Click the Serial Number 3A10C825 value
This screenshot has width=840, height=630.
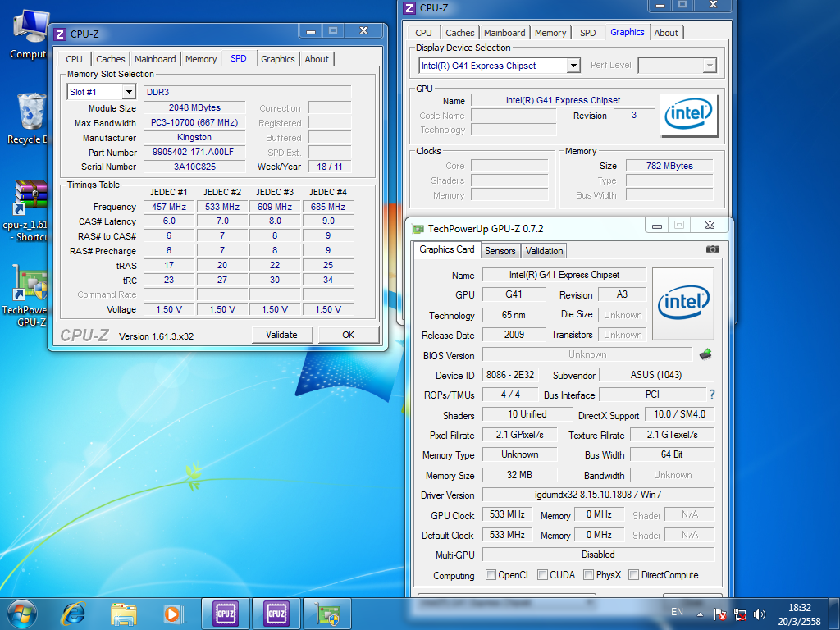[x=194, y=167]
